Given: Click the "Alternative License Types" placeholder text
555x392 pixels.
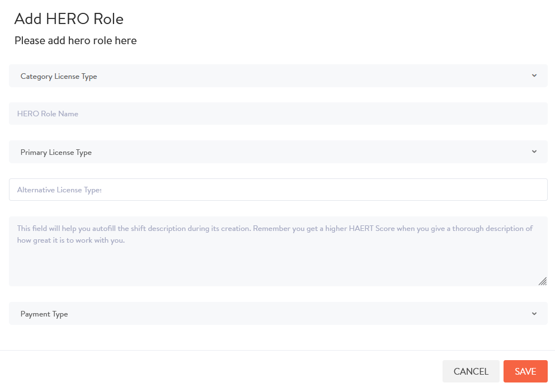Looking at the screenshot, I should 59,190.
